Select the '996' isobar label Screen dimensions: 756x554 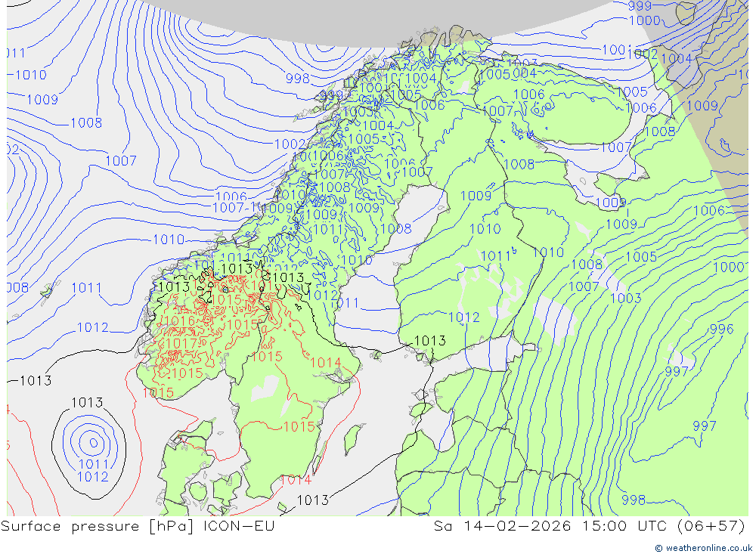click(721, 329)
